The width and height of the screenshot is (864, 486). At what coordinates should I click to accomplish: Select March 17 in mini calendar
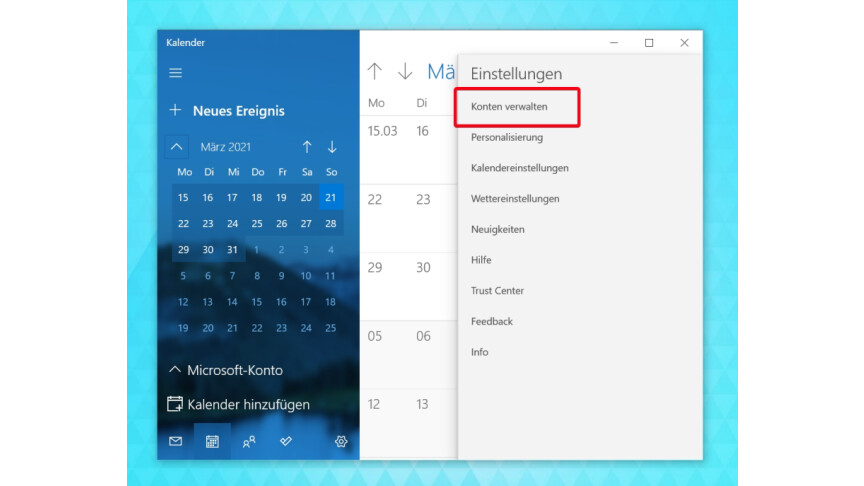pos(232,197)
